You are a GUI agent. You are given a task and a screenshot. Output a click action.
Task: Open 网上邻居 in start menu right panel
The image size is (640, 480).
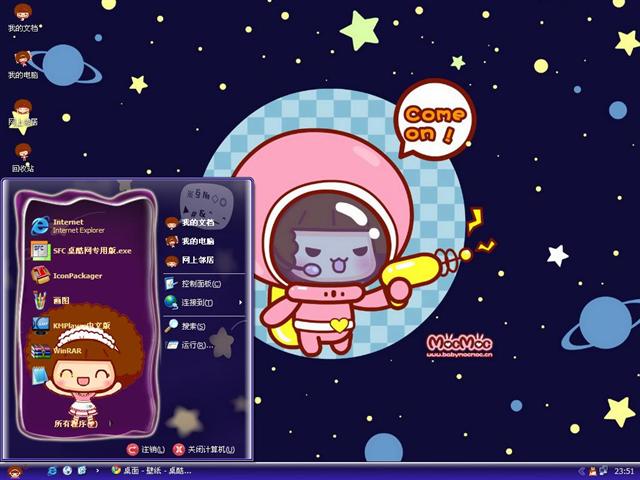tap(190, 260)
